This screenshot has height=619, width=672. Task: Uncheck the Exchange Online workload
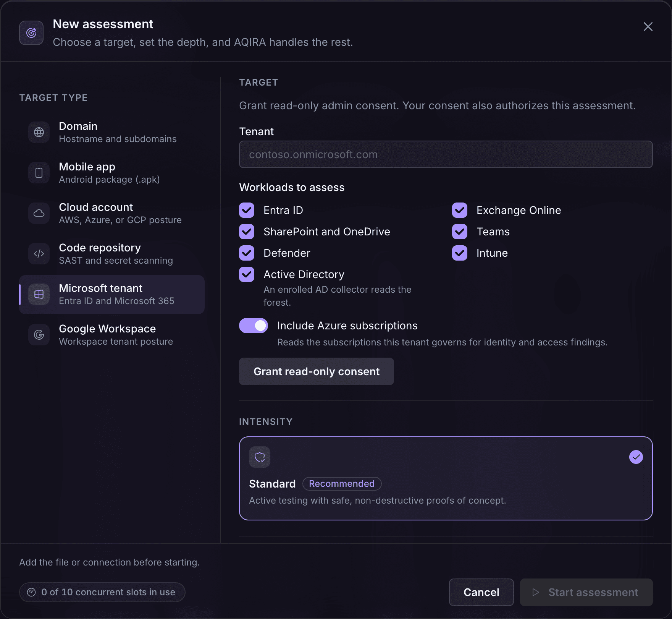point(460,210)
